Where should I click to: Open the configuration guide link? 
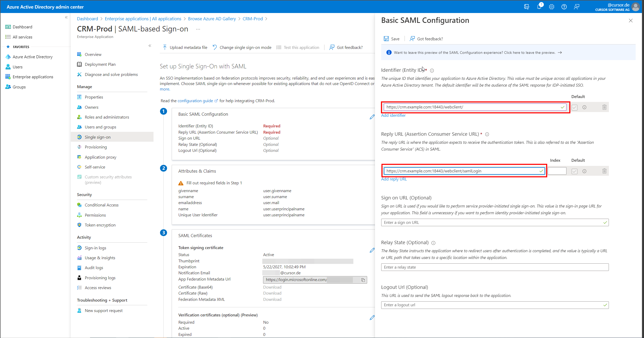point(195,101)
